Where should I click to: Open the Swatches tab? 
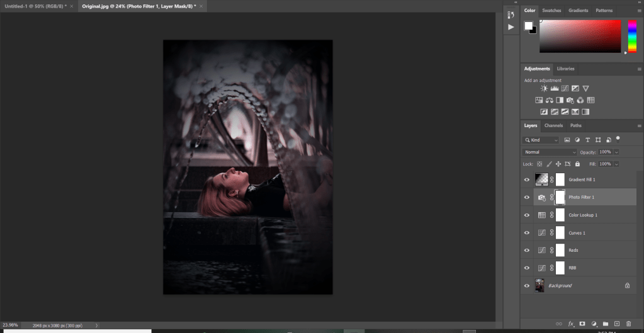[551, 11]
